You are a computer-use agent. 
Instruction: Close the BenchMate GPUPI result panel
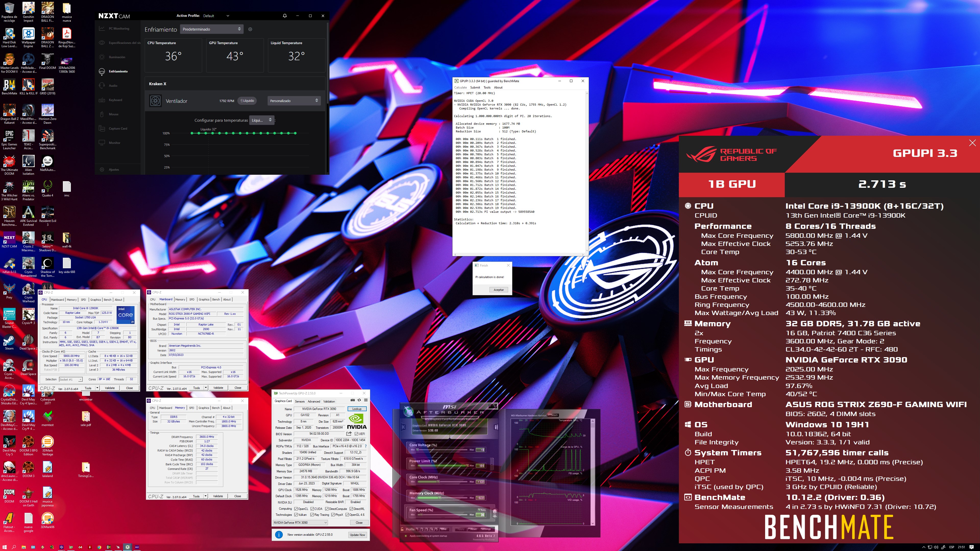click(972, 143)
